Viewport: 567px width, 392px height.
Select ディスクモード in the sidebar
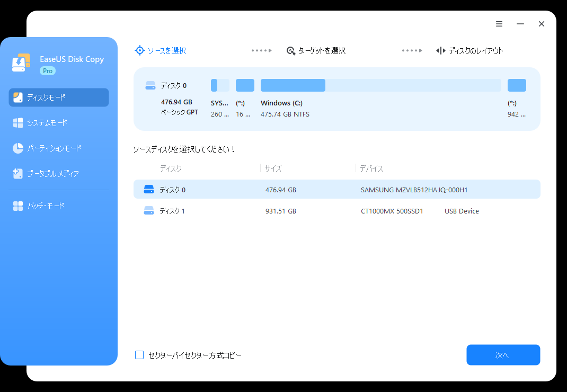[59, 97]
